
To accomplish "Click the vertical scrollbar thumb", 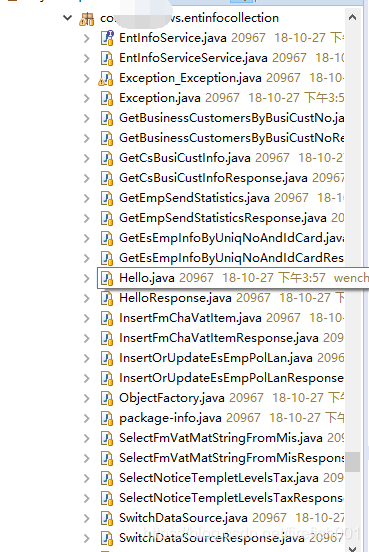I will [x=352, y=462].
